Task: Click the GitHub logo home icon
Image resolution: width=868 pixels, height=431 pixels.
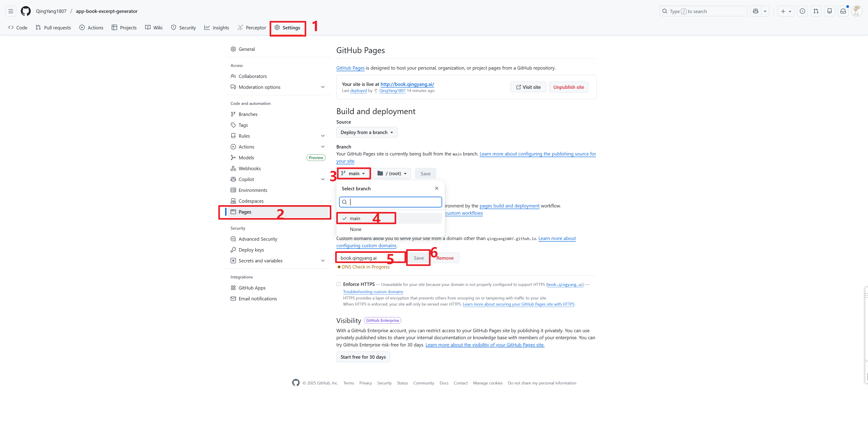Action: click(26, 11)
